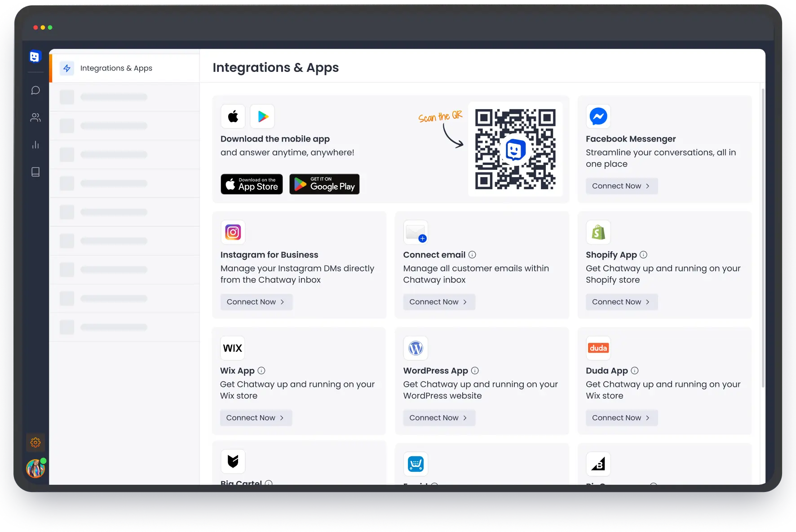Click the WIX logo on the Wix App card
Image resolution: width=796 pixels, height=532 pixels.
(x=232, y=348)
